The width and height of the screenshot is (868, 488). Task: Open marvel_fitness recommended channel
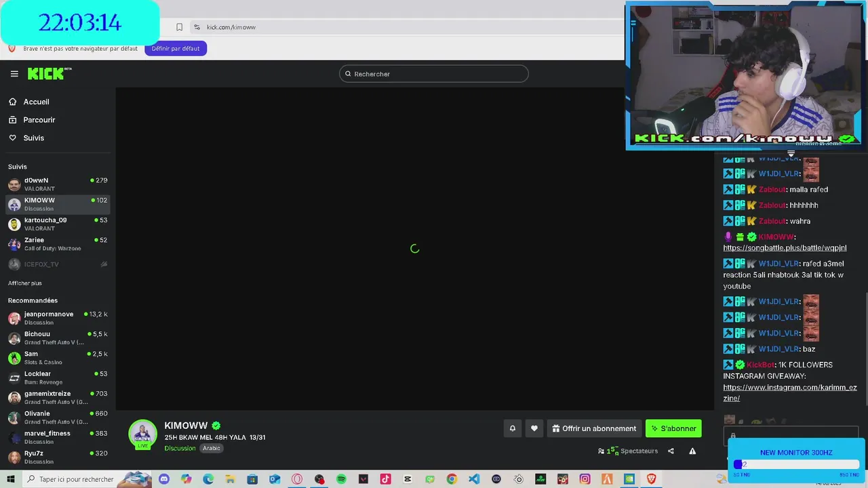point(58,437)
